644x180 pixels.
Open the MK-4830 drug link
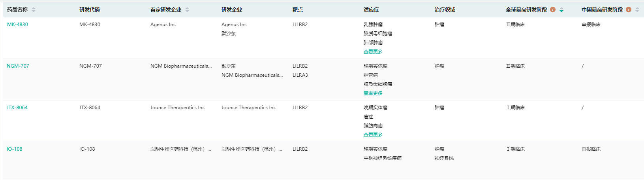click(17, 25)
